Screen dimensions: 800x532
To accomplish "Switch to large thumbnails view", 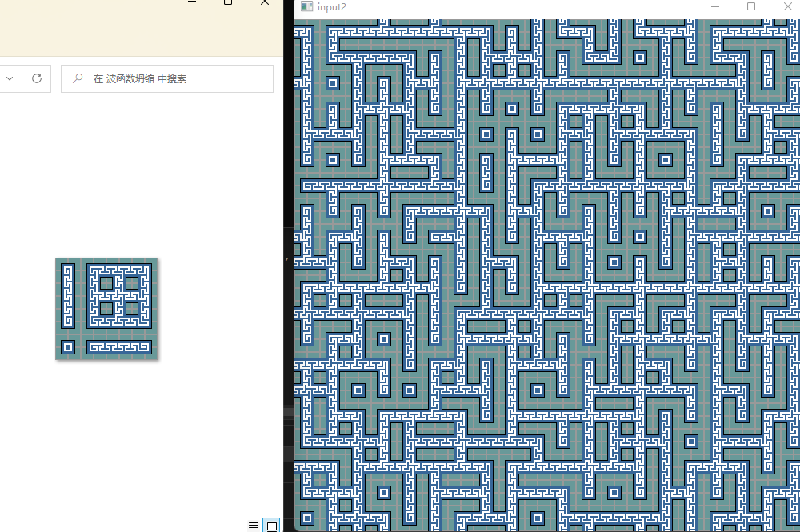I will click(x=271, y=526).
